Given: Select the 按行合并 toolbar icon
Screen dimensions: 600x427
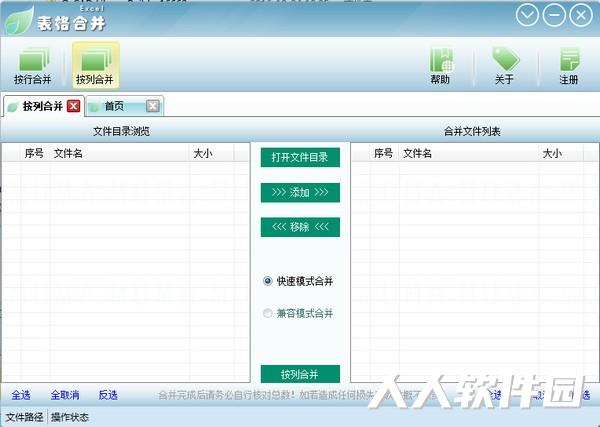Looking at the screenshot, I should 33,65.
